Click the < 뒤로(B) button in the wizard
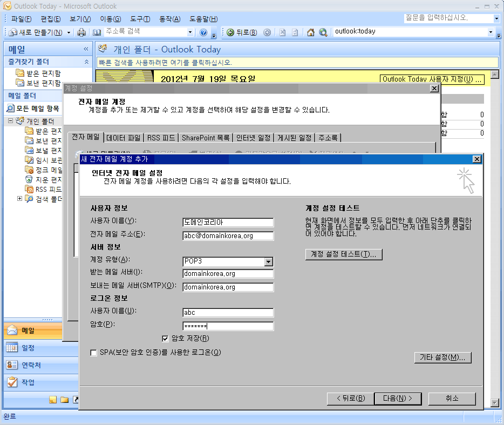Screen dimensions: 504x425 351,399
